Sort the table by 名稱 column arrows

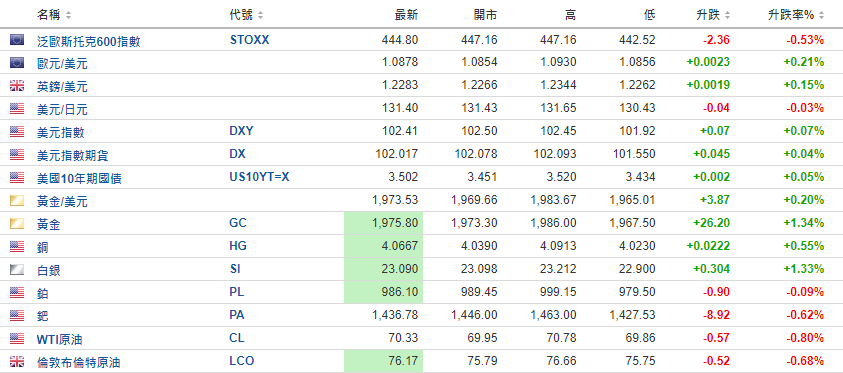(x=68, y=15)
